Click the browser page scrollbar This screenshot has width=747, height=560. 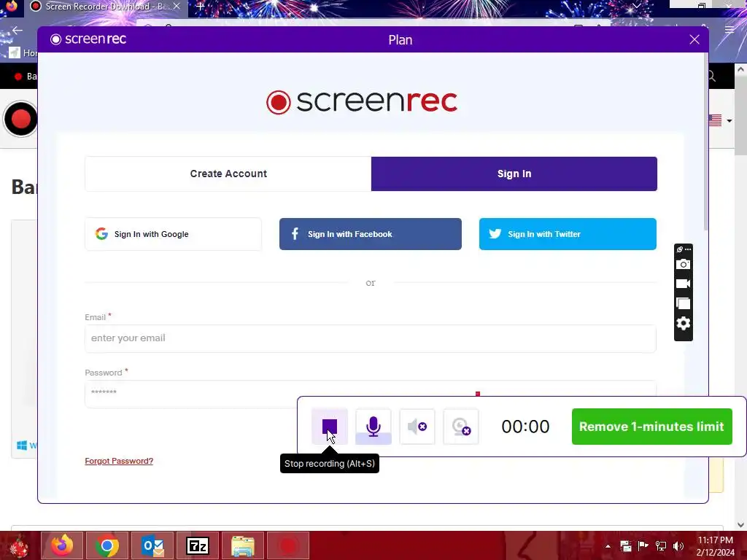(740, 114)
